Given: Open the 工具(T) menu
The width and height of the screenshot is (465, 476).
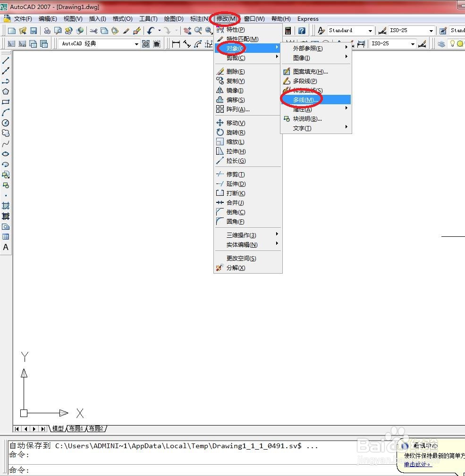Looking at the screenshot, I should (148, 19).
